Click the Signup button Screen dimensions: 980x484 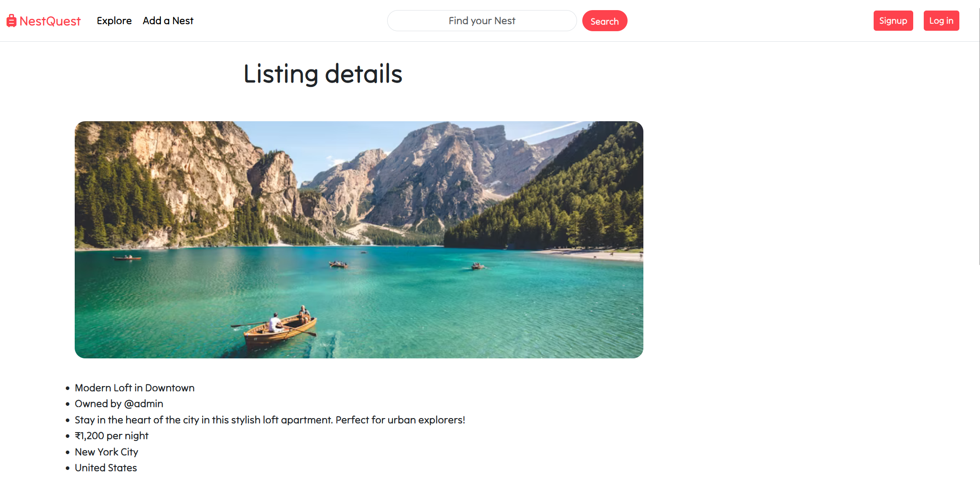[893, 21]
